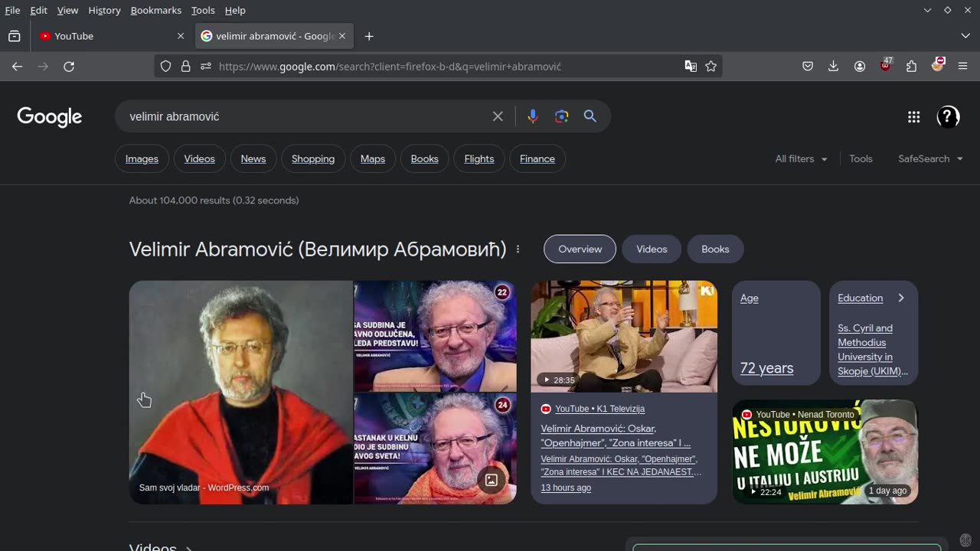
Task: Open the Downloads panel
Action: pyautogui.click(x=834, y=67)
